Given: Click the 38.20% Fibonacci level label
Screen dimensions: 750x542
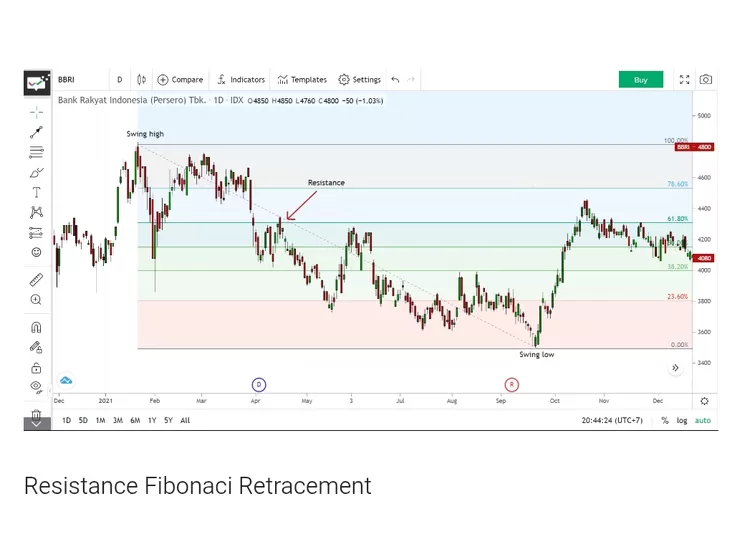Looking at the screenshot, I should (x=678, y=266).
